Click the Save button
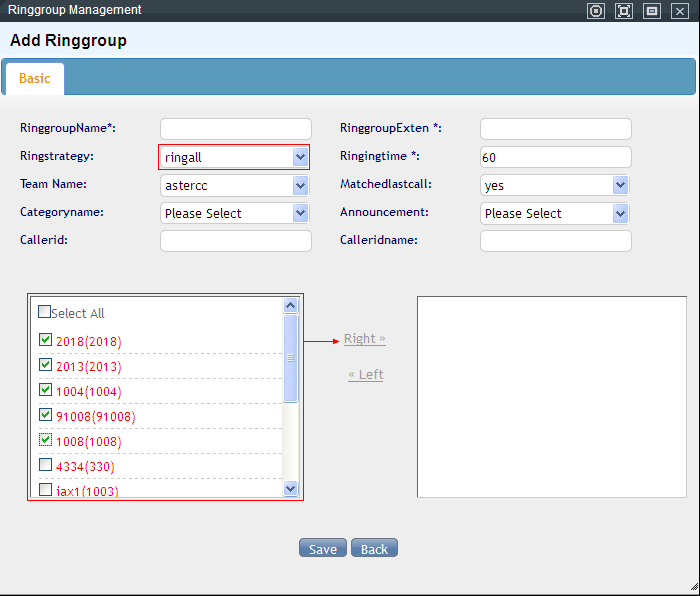 tap(323, 548)
